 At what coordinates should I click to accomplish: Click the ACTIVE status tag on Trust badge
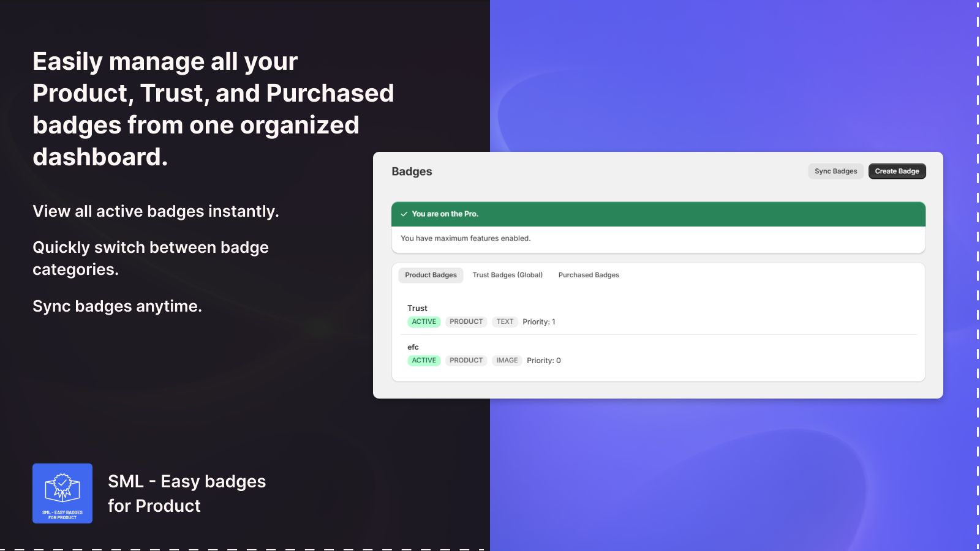pos(424,322)
